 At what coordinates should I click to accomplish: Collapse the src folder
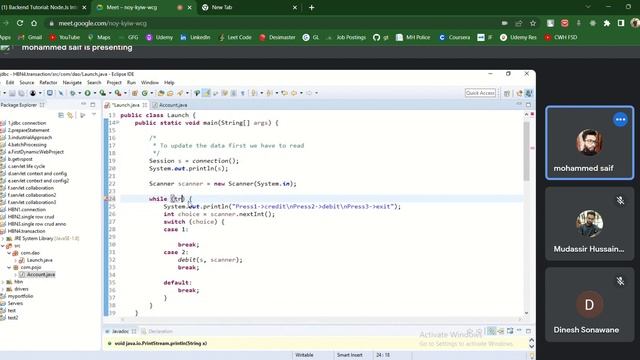click(x=3, y=246)
